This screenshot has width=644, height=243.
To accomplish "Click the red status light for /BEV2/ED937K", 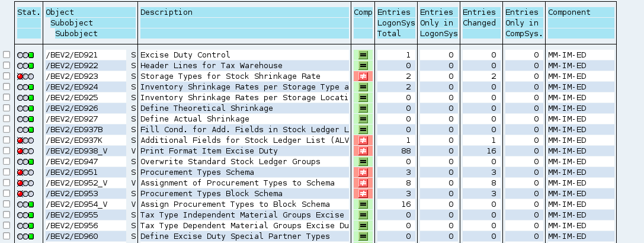I will click(20, 140).
